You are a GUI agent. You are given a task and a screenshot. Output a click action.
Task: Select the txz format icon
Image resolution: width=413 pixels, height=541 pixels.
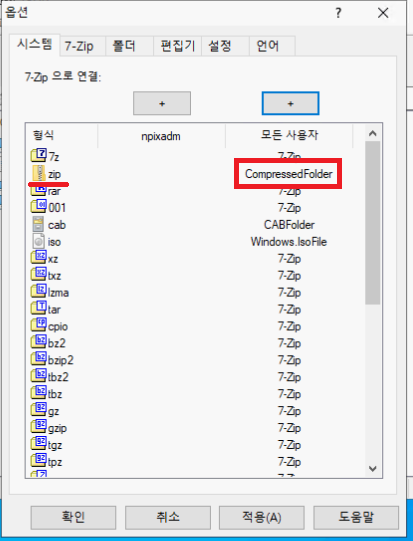pyautogui.click(x=38, y=274)
